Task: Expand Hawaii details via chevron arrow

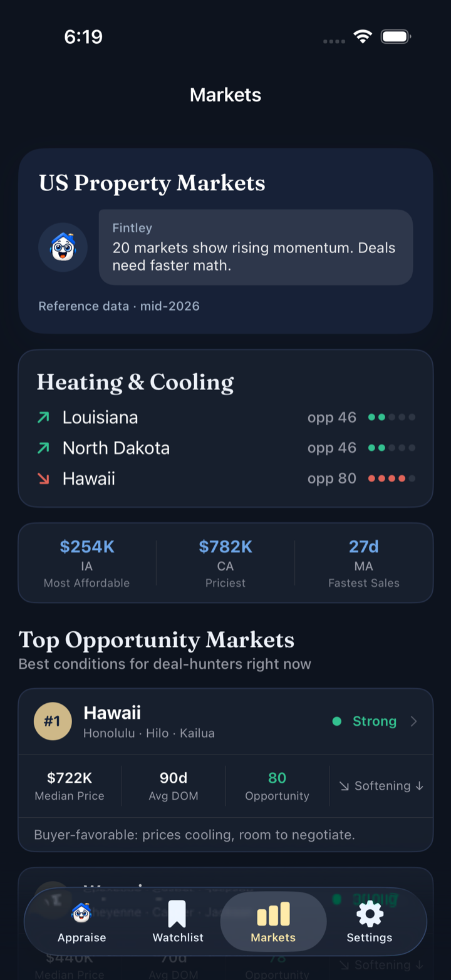Action: (413, 721)
